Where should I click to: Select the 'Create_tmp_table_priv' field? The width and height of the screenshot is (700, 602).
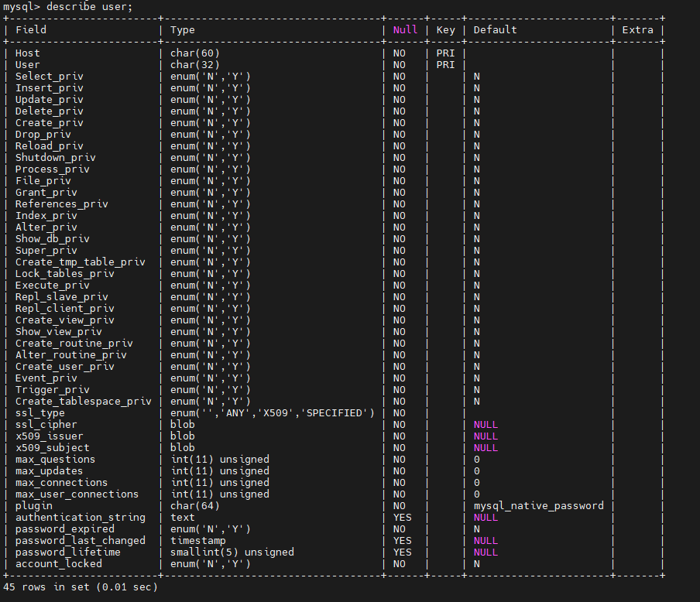(x=81, y=262)
